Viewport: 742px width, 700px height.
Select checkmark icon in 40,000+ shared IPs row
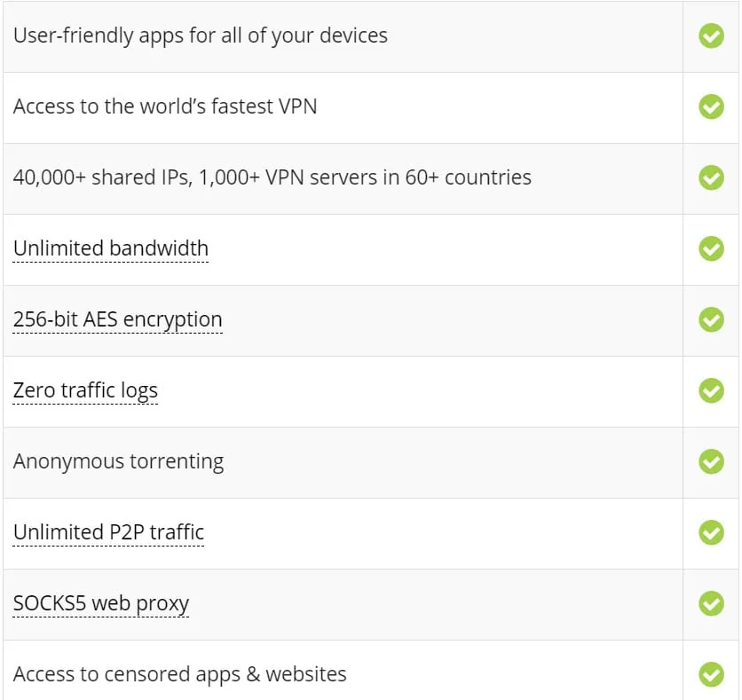point(711,177)
